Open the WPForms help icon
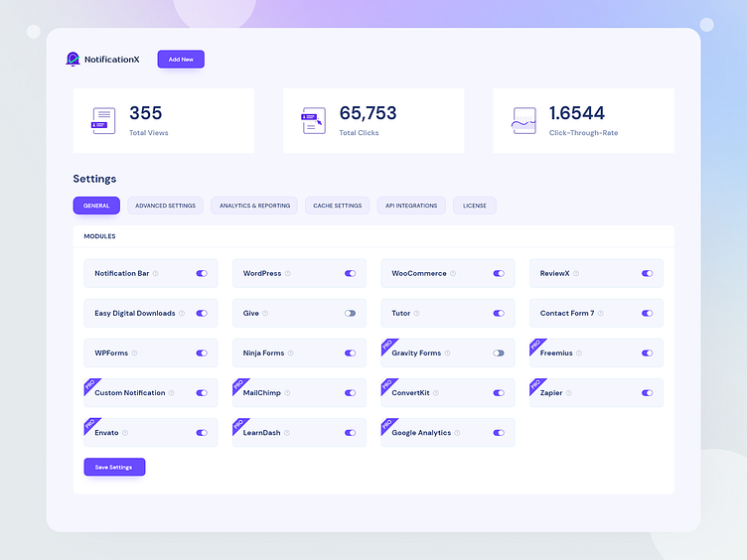The height and width of the screenshot is (560, 747). click(134, 352)
